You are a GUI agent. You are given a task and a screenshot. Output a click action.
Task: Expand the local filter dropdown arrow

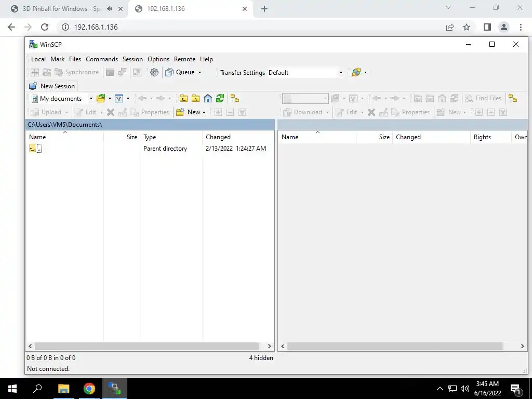(x=128, y=98)
